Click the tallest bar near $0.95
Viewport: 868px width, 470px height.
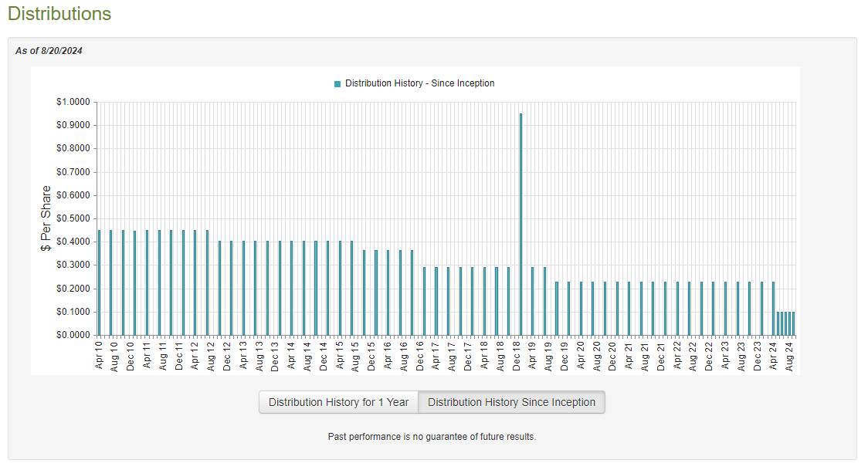(x=520, y=224)
